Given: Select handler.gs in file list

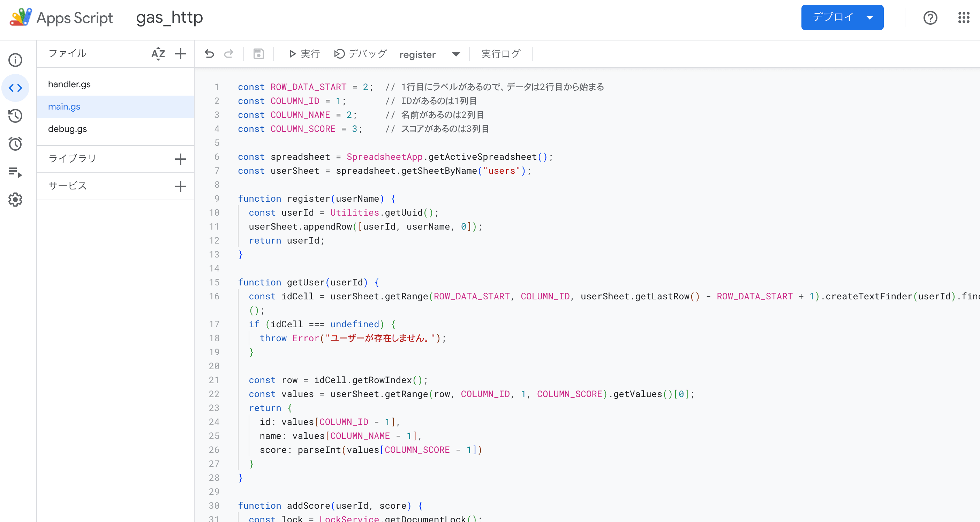Looking at the screenshot, I should tap(69, 84).
